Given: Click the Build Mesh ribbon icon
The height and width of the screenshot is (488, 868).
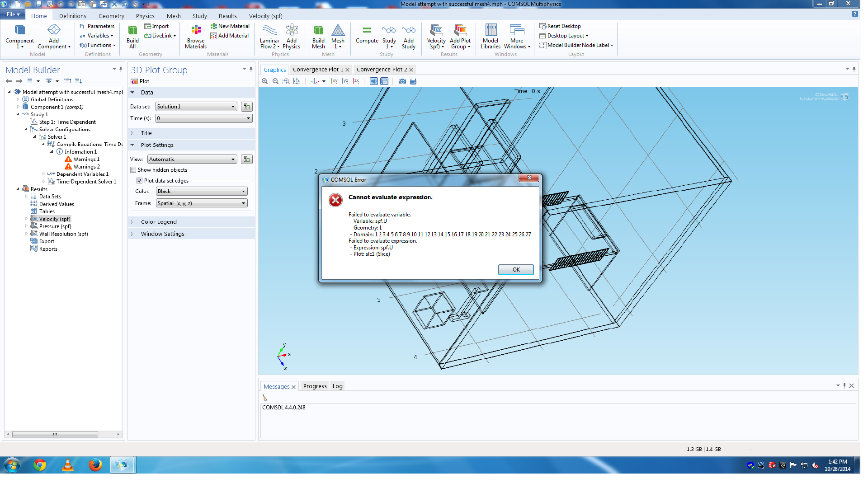Looking at the screenshot, I should pyautogui.click(x=318, y=36).
